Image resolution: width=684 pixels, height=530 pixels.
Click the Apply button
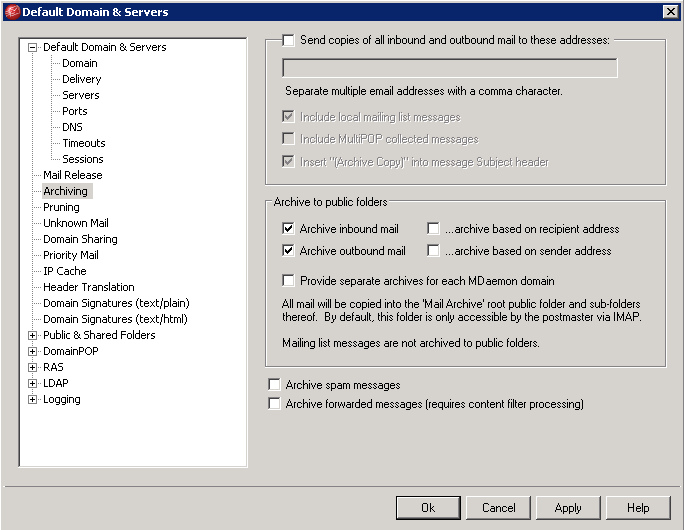point(568,508)
